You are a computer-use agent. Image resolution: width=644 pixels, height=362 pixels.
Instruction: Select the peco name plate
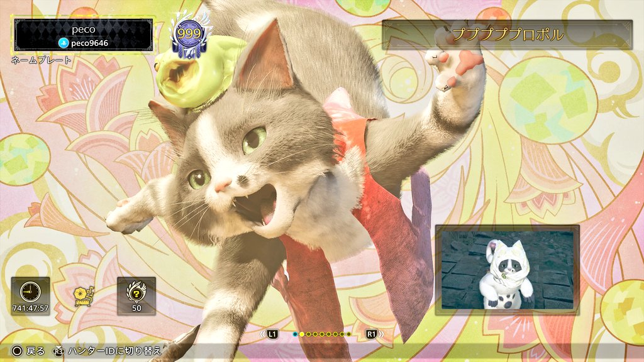coord(84,35)
